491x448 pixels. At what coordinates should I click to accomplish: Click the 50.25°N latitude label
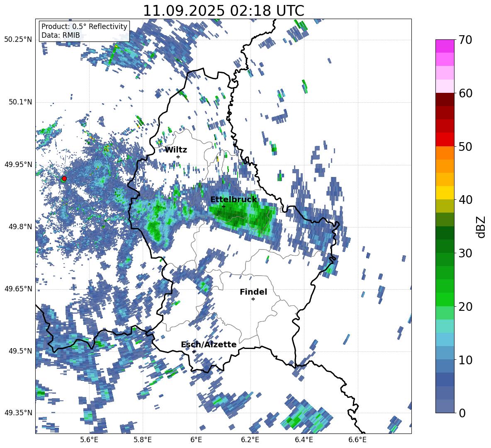click(18, 39)
